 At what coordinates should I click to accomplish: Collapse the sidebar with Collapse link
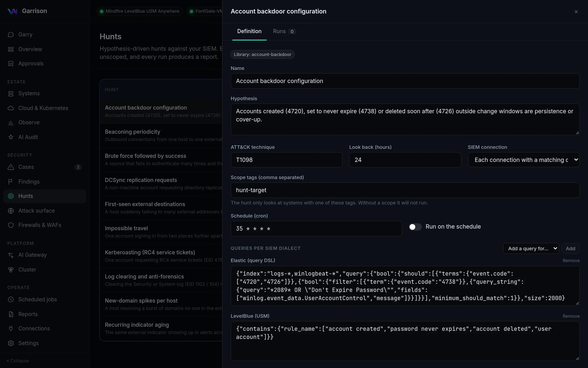click(18, 361)
